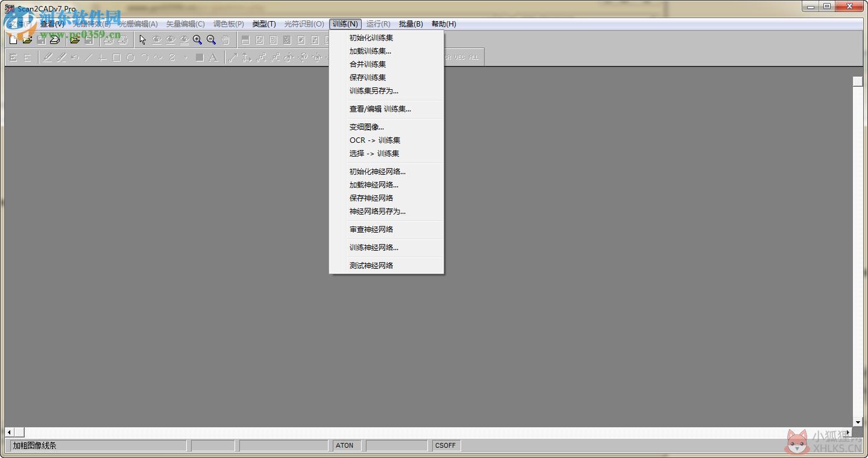This screenshot has width=868, height=458.
Task: Open the 运行(R) menu
Action: 378,24
